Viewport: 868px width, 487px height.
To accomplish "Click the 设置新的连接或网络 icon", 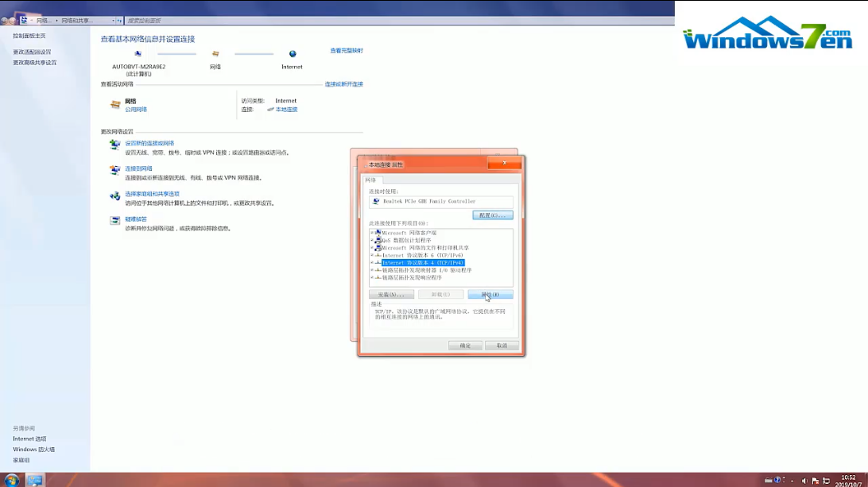I will tap(115, 144).
